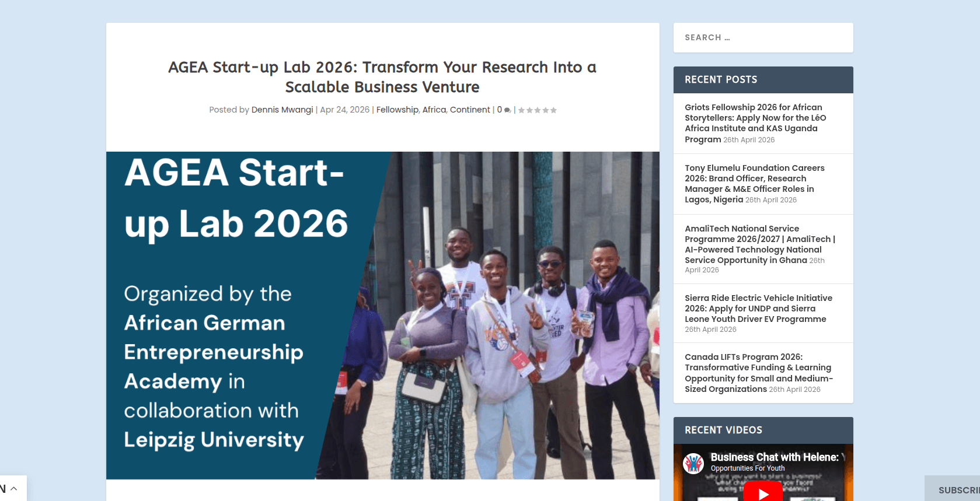The height and width of the screenshot is (501, 980).
Task: Open the Tony Elumelu Foundation Careers post
Action: click(x=754, y=184)
